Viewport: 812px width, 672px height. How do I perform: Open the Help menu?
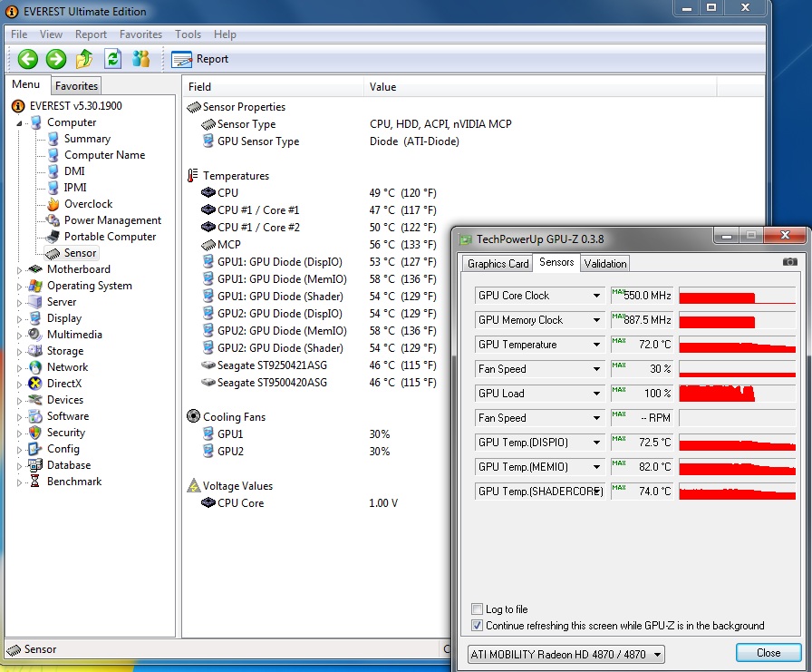click(225, 34)
